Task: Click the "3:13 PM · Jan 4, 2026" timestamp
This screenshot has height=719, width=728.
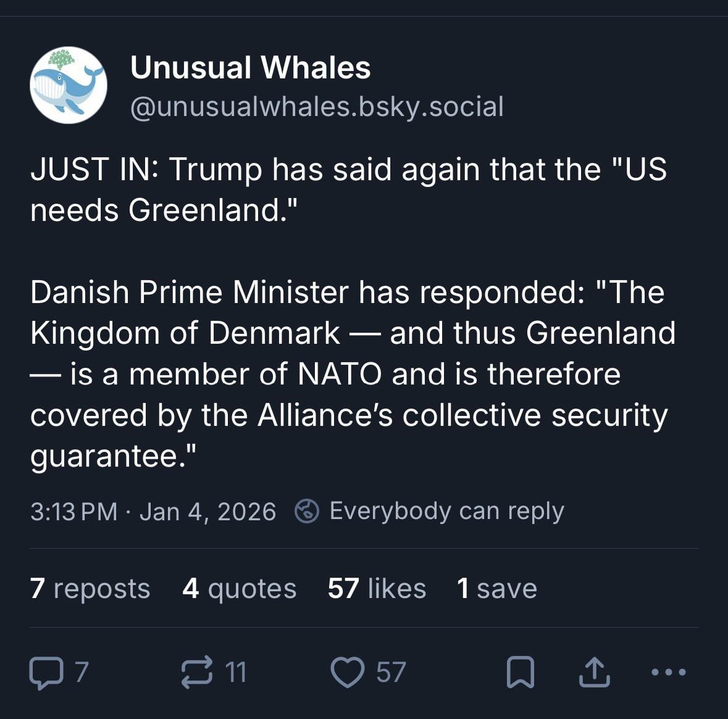Action: coord(153,512)
